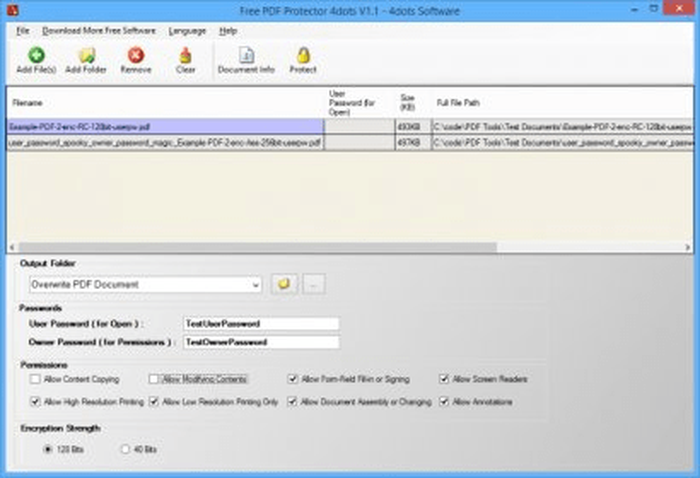Expand the Output Folder dropdown
Image resolution: width=700 pixels, height=478 pixels.
[255, 285]
